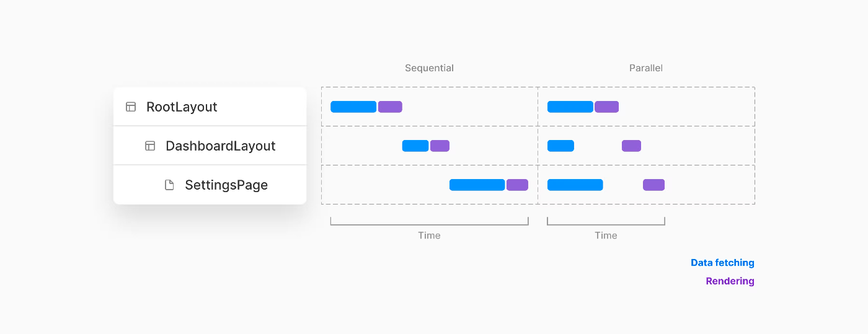Click the Rendering legend label

coord(730,281)
